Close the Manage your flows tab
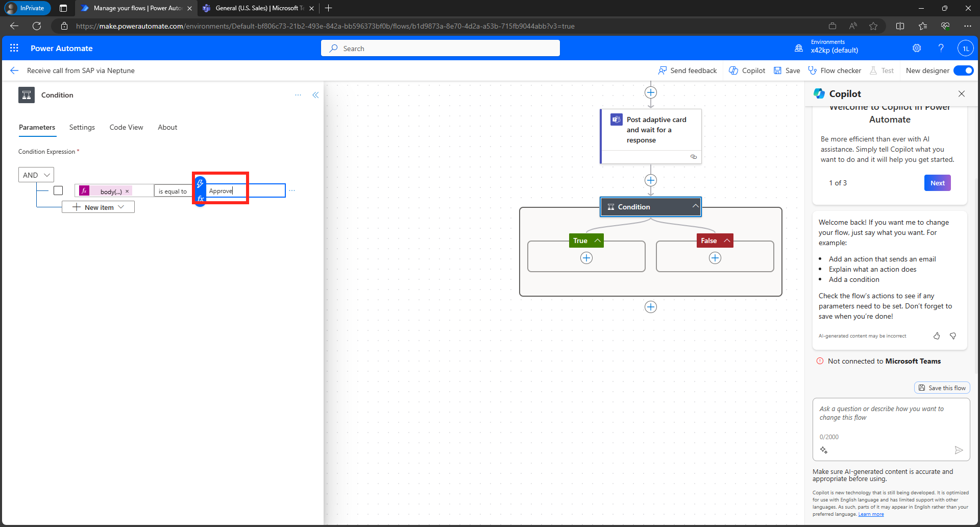 pyautogui.click(x=189, y=8)
